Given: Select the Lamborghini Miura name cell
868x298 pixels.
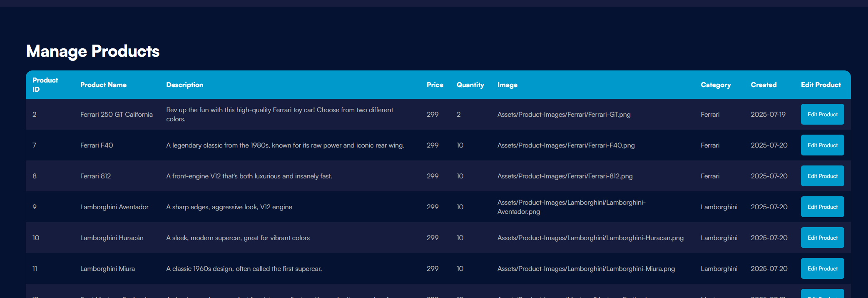Looking at the screenshot, I should point(107,268).
